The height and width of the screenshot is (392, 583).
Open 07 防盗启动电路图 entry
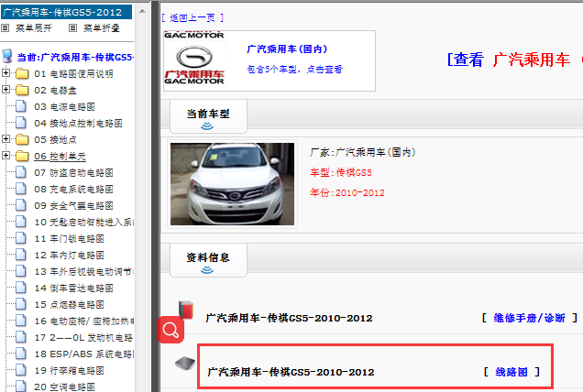pyautogui.click(x=73, y=172)
